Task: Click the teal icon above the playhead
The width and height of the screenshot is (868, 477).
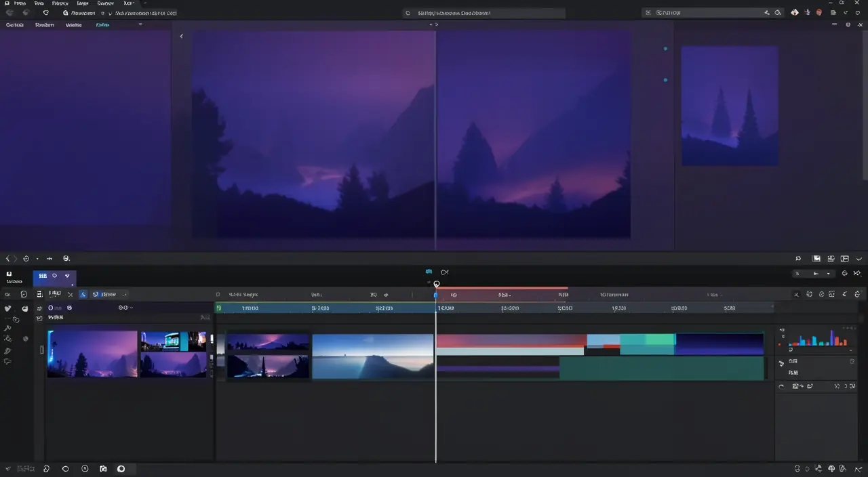Action: pyautogui.click(x=429, y=272)
